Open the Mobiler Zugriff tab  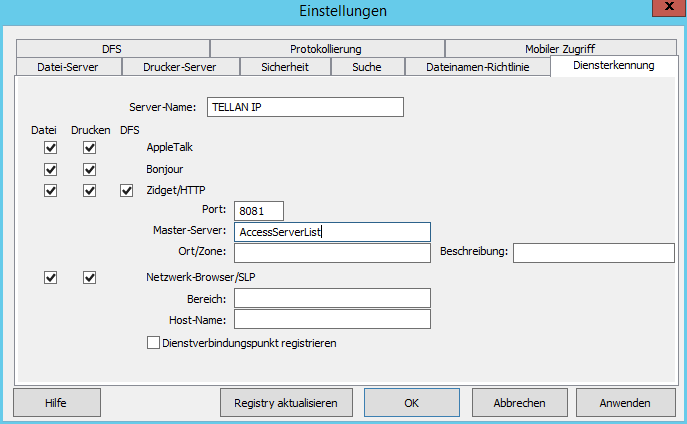click(560, 49)
